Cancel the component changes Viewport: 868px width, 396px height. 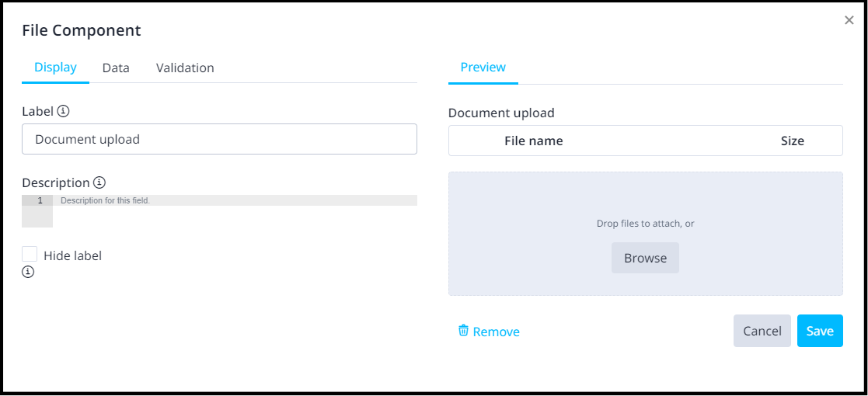click(x=762, y=331)
